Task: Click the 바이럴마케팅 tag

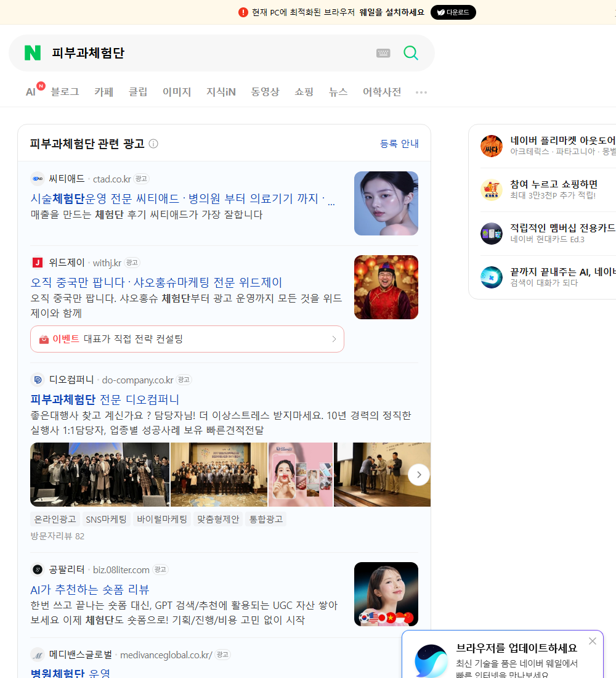Action: tap(161, 519)
